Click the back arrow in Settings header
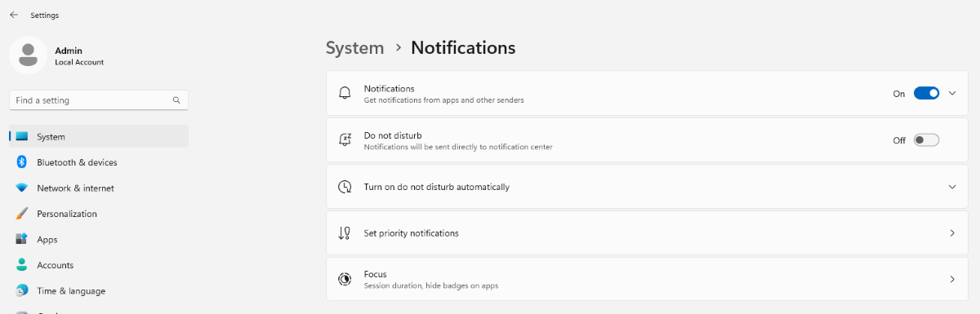The image size is (980, 314). (14, 15)
